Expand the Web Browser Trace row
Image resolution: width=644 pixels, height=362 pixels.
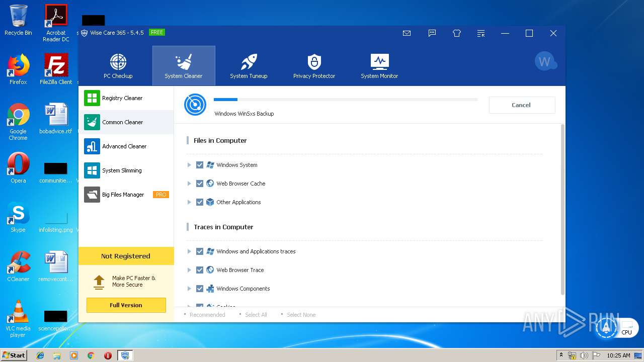tap(189, 270)
